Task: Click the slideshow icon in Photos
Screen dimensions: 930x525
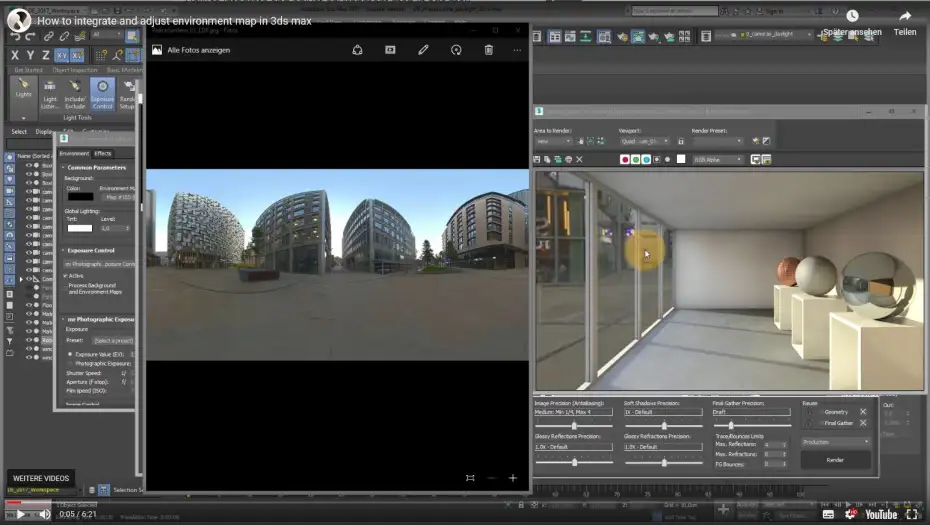Action: pos(390,50)
